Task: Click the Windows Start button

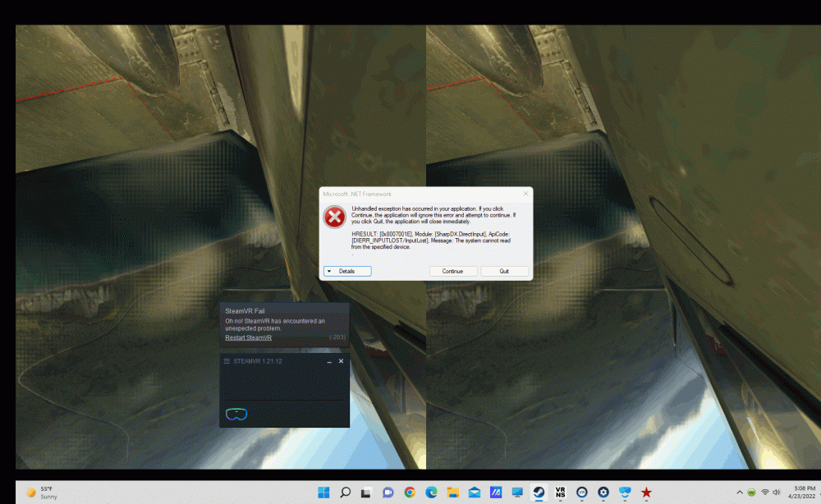Action: coord(323,493)
